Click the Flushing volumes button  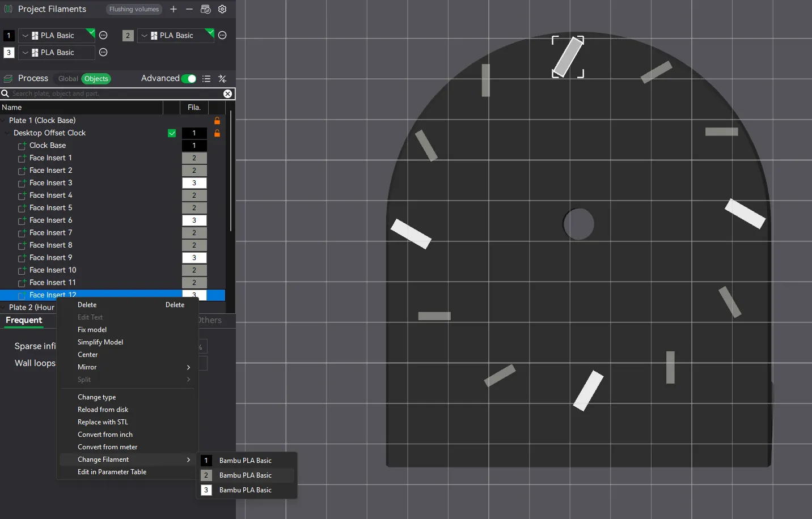[134, 9]
